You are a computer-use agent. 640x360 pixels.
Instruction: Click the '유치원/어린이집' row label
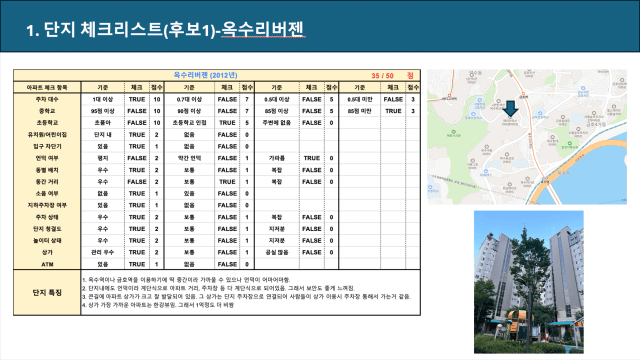[x=47, y=135]
